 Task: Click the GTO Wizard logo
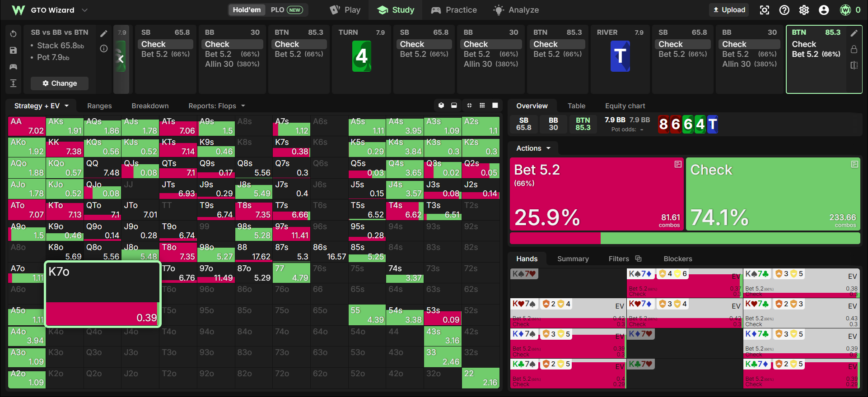click(18, 10)
